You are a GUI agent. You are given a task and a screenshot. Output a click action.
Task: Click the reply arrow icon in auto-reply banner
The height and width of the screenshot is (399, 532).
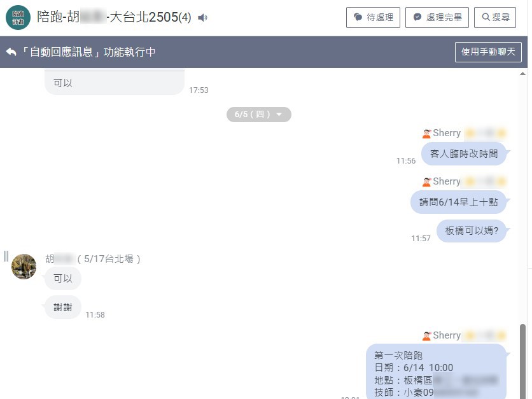(11, 52)
